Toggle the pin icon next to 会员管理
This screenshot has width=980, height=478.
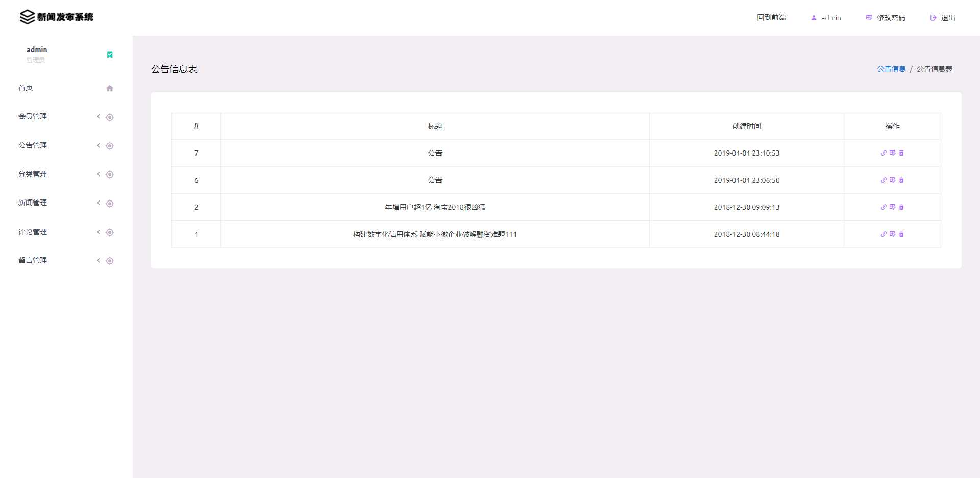110,117
